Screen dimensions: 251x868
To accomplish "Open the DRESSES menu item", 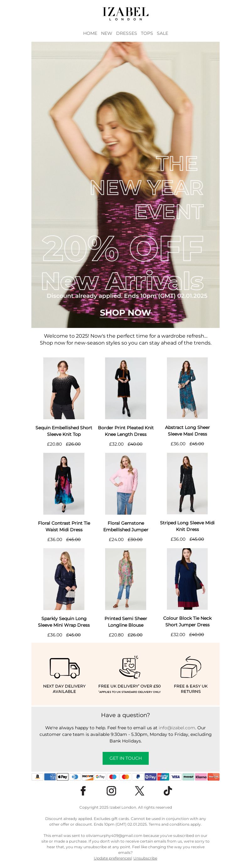I will pyautogui.click(x=126, y=33).
